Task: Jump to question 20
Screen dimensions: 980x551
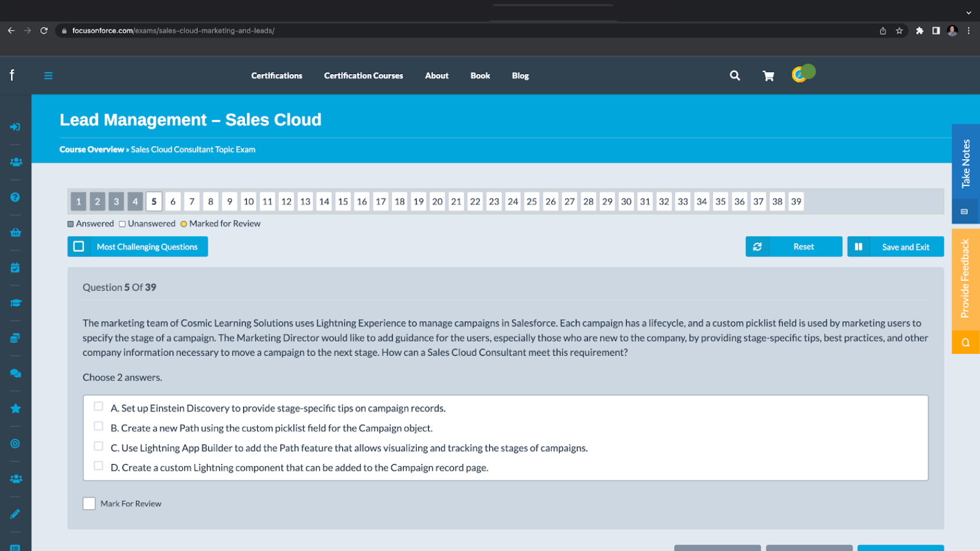Action: point(437,202)
